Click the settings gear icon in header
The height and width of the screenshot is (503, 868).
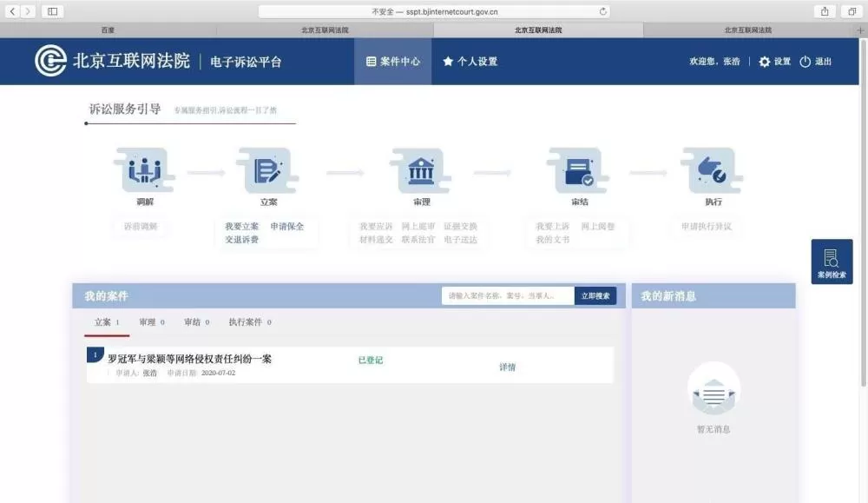click(765, 62)
